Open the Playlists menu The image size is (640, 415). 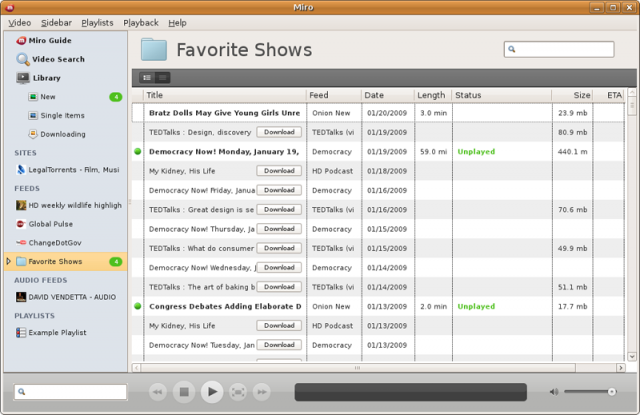(97, 23)
